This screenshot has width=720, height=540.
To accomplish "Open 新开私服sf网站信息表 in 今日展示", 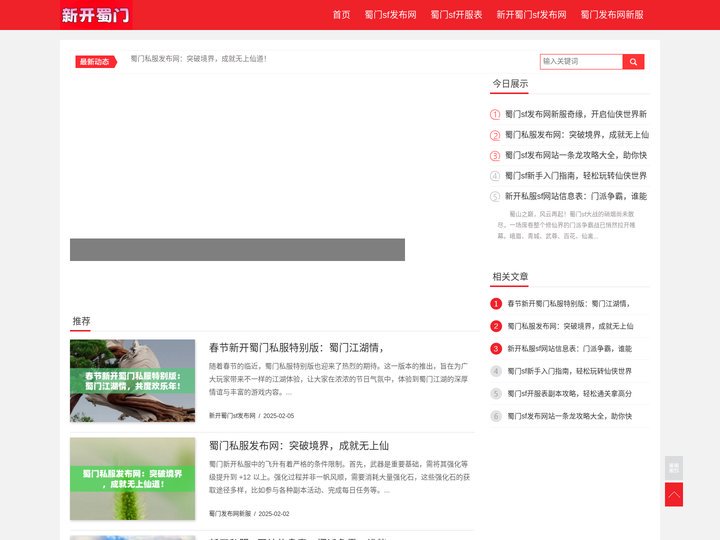I will point(576,197).
